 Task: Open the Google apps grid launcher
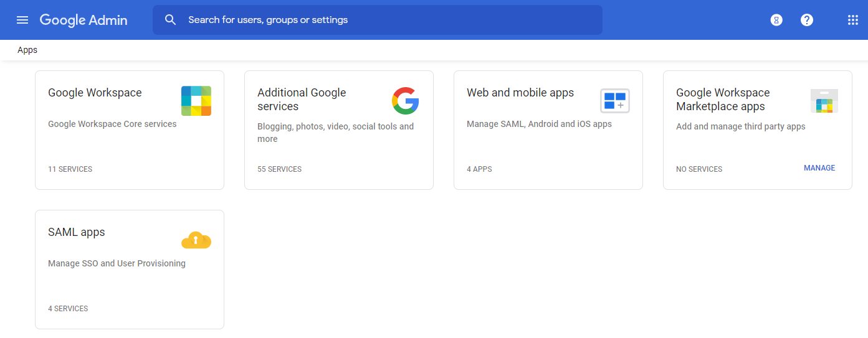[853, 20]
